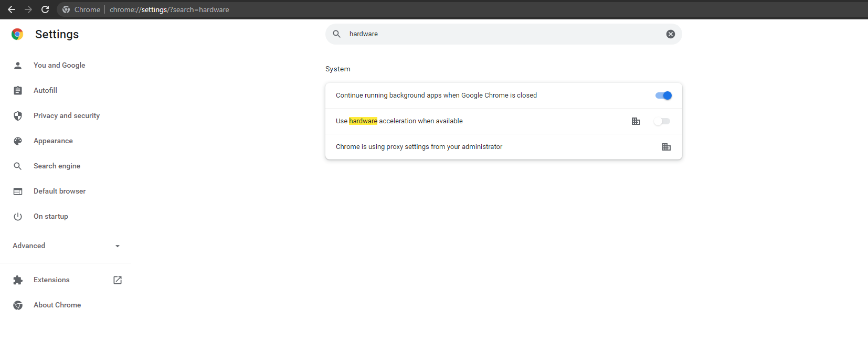This screenshot has width=868, height=352.
Task: Click the Chrome site info icon in address bar
Action: tap(66, 9)
